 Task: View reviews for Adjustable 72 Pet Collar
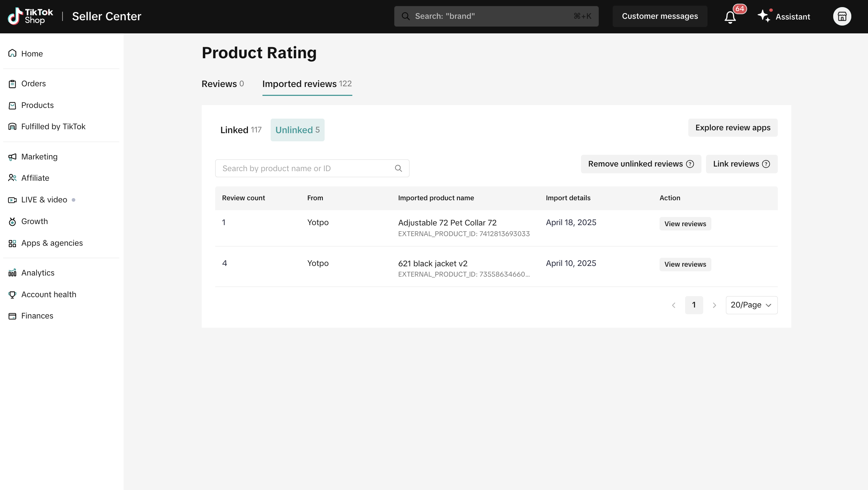685,224
